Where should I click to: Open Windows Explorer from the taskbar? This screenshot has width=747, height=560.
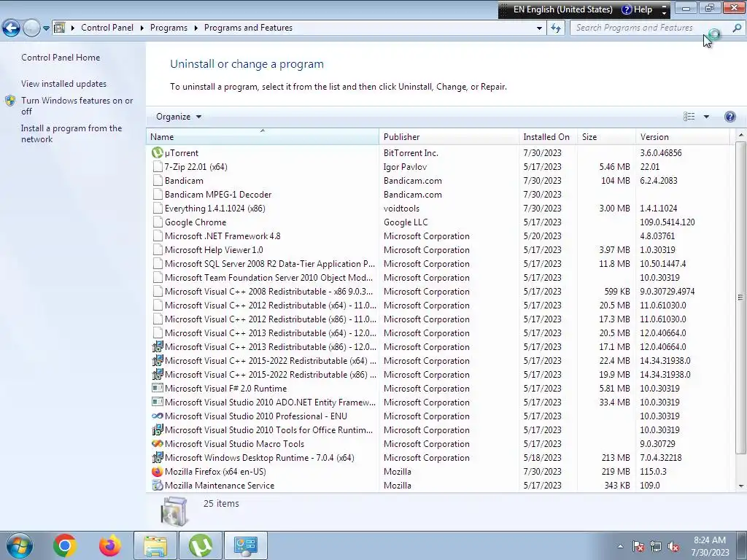[155, 545]
